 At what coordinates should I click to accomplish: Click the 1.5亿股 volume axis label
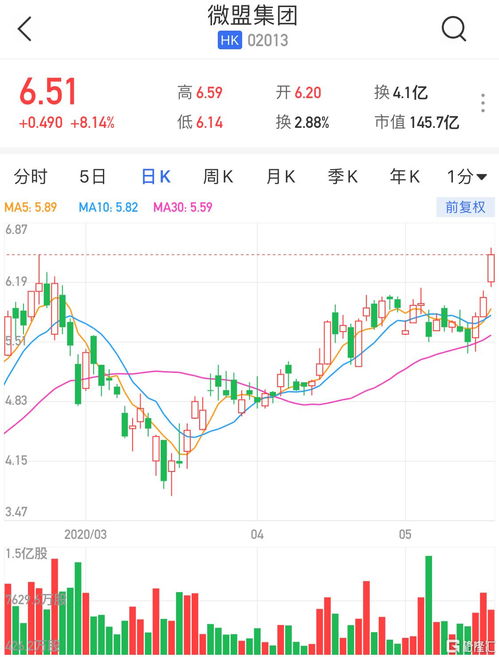click(26, 554)
